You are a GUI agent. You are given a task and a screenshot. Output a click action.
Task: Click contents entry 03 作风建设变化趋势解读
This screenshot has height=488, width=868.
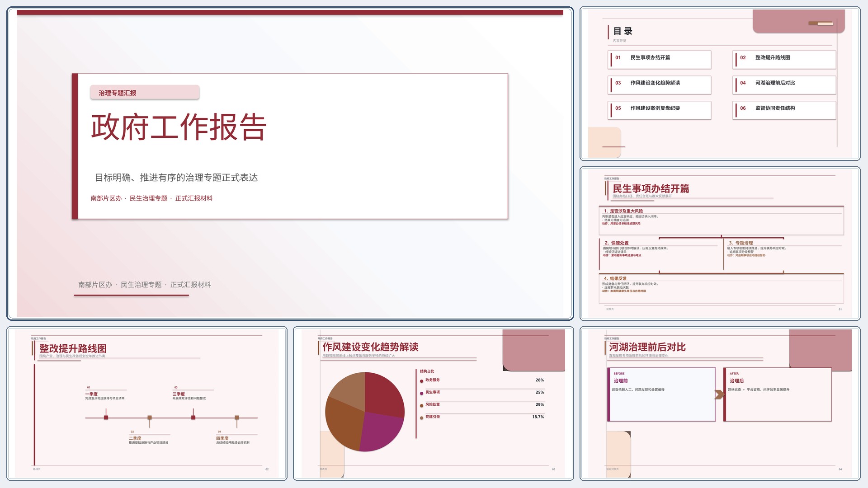click(660, 84)
